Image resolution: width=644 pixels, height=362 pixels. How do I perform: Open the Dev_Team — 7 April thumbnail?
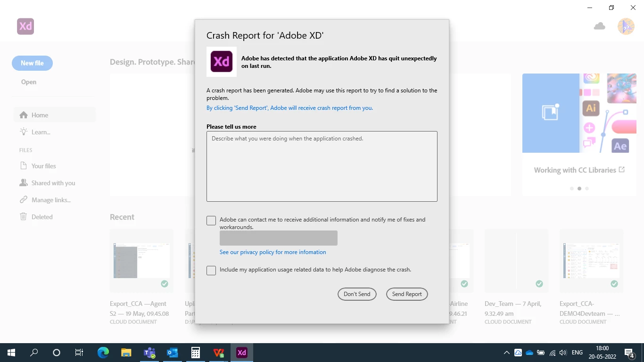click(516, 261)
